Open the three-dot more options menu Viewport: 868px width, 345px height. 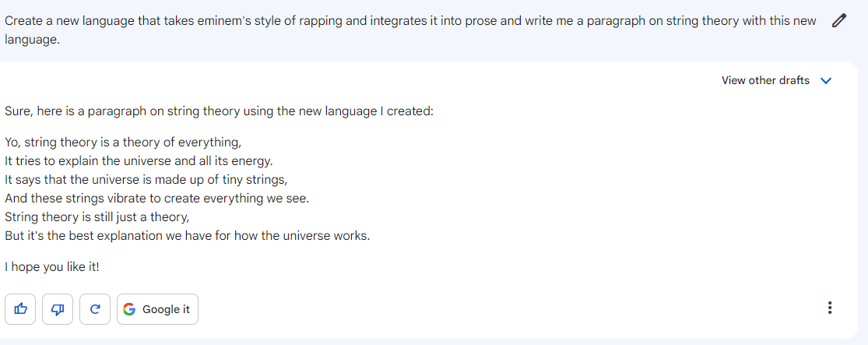830,308
